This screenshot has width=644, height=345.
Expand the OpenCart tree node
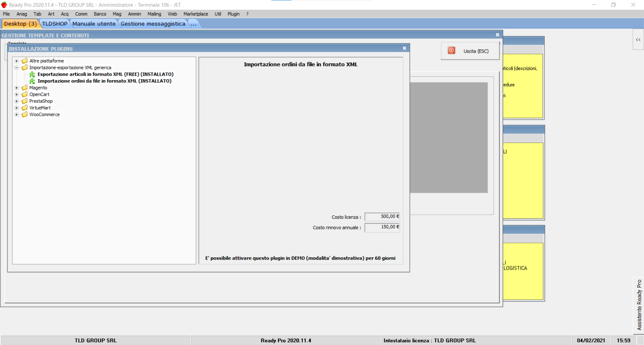coord(16,94)
